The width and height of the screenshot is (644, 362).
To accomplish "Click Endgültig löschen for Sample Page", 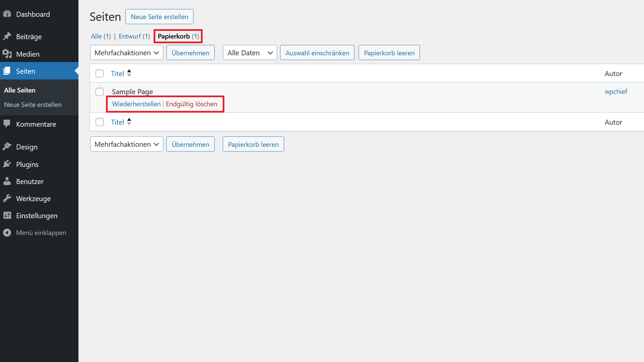I will click(x=192, y=104).
